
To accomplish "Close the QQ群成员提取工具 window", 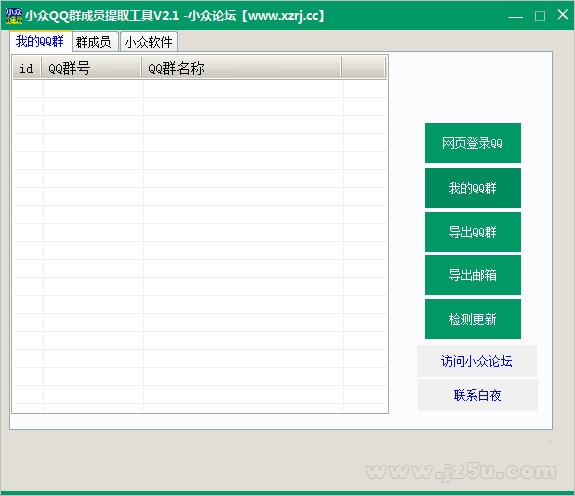I will 563,15.
